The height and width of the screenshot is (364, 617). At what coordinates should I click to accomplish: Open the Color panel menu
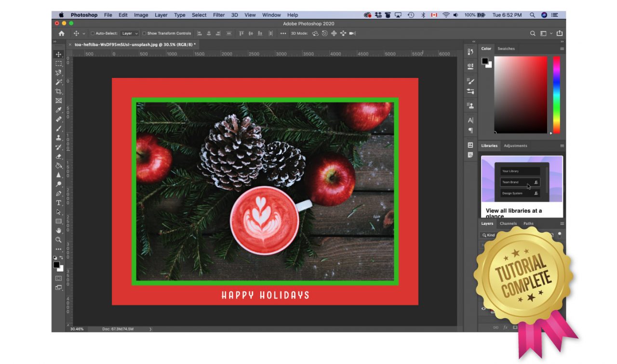561,48
